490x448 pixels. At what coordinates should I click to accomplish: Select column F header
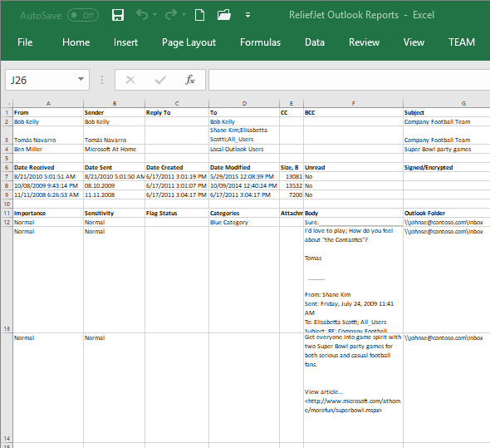354,103
